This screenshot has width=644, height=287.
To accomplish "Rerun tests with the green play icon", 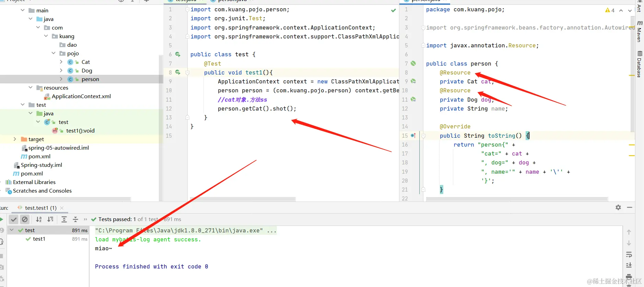I will click(x=1, y=219).
